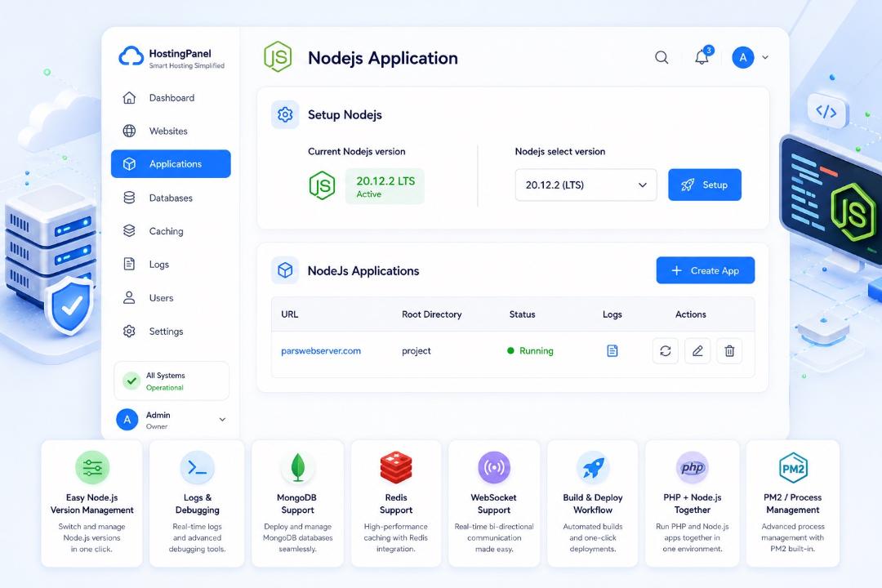This screenshot has width=882, height=588.
Task: Delete the parswebserver.com app
Action: point(729,351)
